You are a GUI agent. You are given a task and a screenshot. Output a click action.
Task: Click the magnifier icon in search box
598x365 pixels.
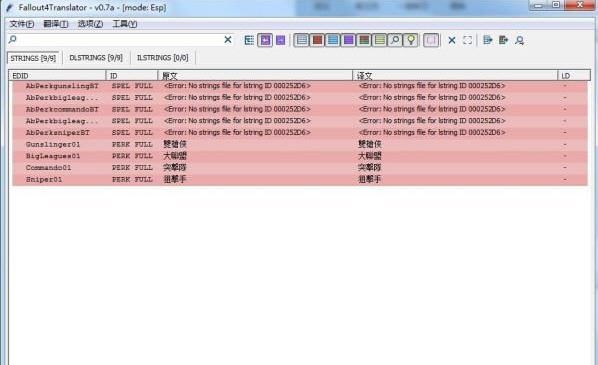click(x=13, y=39)
